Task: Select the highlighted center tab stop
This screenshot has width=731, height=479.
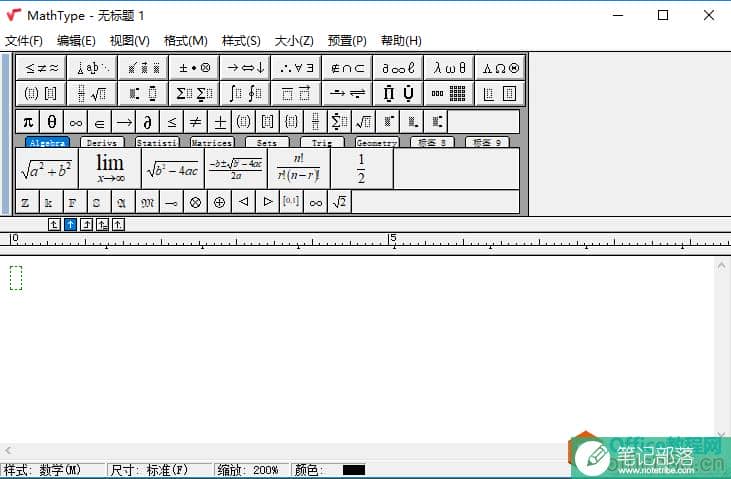Action: pyautogui.click(x=70, y=225)
